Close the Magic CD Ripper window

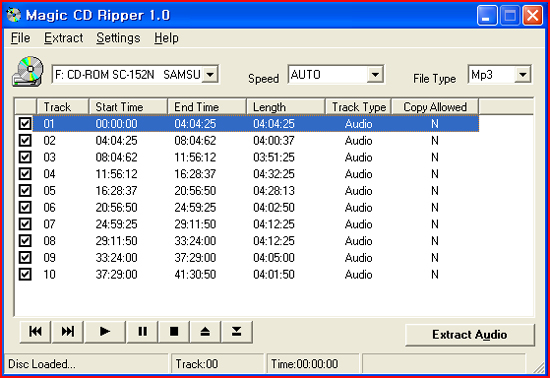coord(532,15)
